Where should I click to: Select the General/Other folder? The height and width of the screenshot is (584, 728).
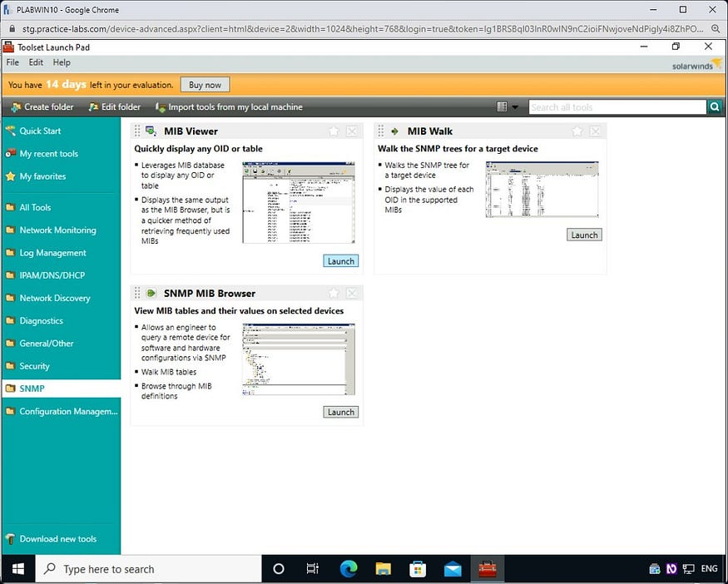tap(47, 344)
